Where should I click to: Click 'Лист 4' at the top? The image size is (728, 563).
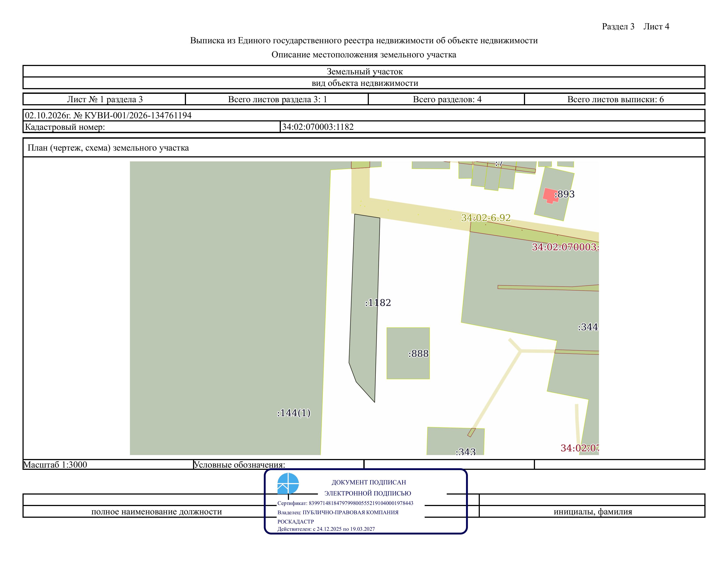click(656, 27)
